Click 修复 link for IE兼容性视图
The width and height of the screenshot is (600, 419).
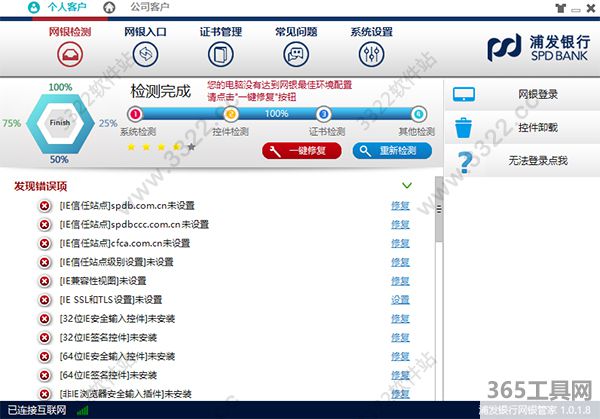[400, 281]
